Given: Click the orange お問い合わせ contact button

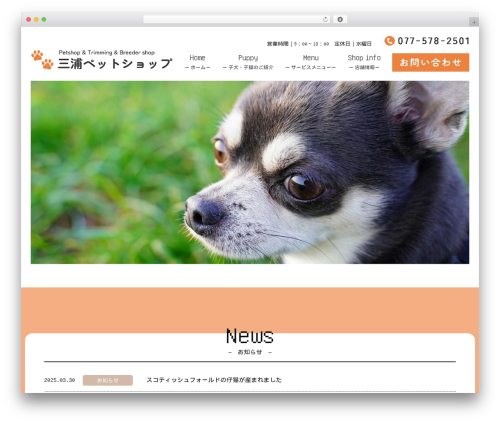Looking at the screenshot, I should tap(430, 62).
